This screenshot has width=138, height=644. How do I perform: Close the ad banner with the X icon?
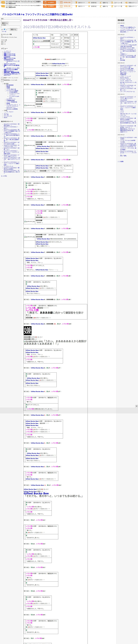coord(136,406)
